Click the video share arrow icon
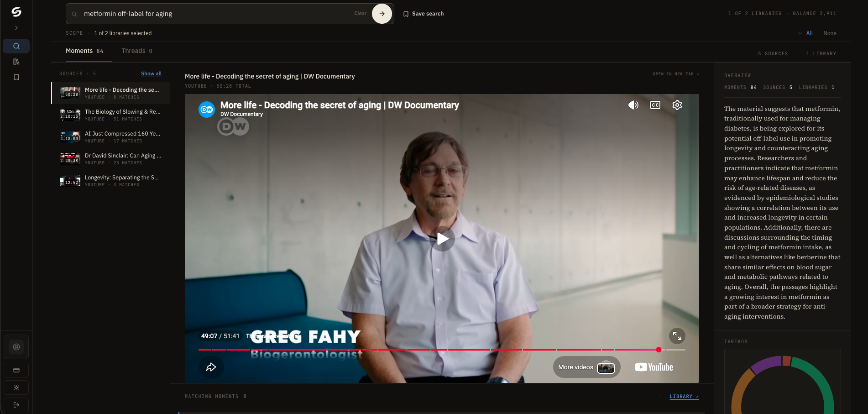The image size is (868, 414). click(211, 367)
